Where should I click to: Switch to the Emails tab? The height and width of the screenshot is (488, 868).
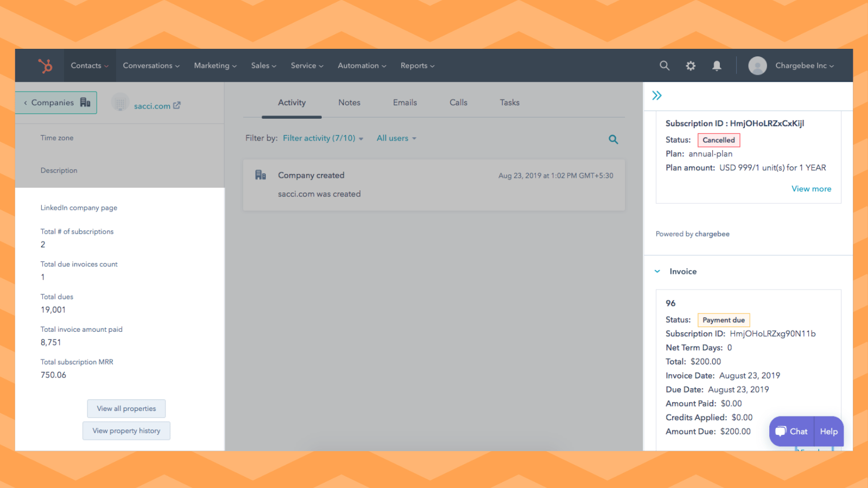click(405, 102)
